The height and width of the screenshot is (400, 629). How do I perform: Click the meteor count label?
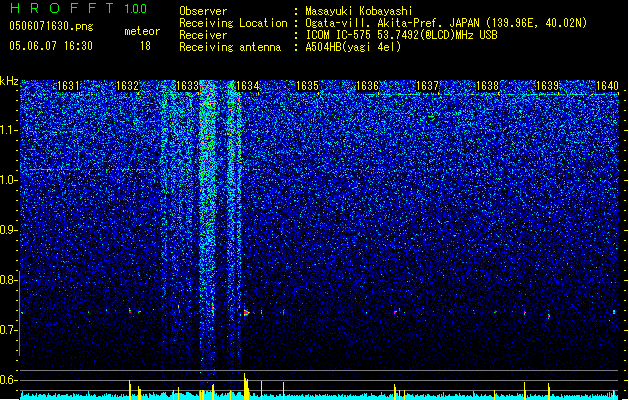click(142, 31)
